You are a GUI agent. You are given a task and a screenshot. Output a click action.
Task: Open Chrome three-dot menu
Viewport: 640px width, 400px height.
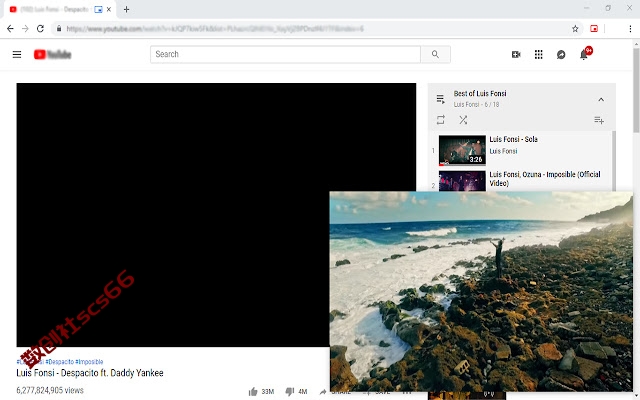click(x=630, y=29)
